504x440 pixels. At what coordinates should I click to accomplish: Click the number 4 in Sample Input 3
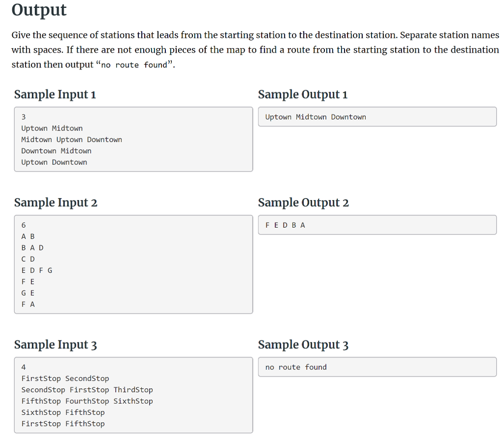[x=23, y=367]
